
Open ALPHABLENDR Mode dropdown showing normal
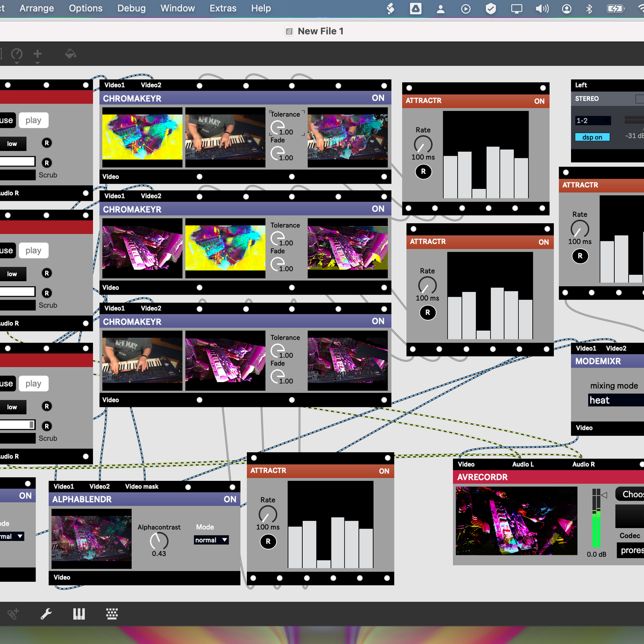[211, 540]
